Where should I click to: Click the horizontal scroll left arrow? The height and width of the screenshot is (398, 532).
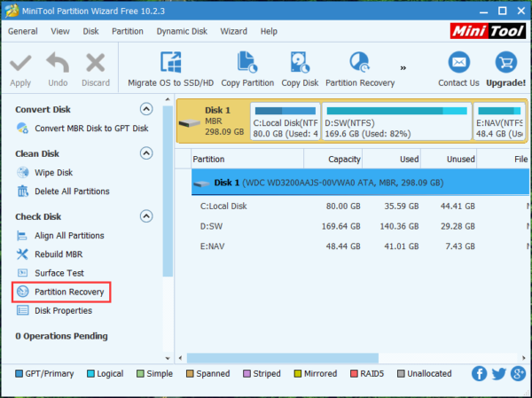pyautogui.click(x=181, y=357)
